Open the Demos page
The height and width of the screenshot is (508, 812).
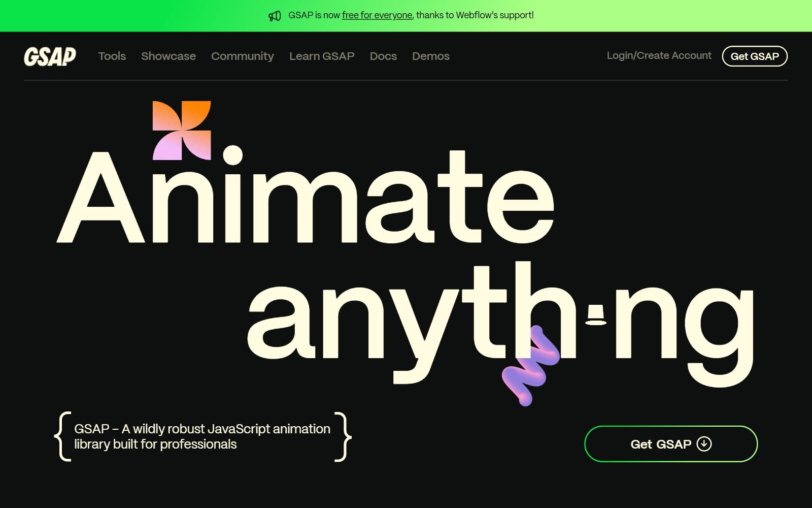click(431, 56)
